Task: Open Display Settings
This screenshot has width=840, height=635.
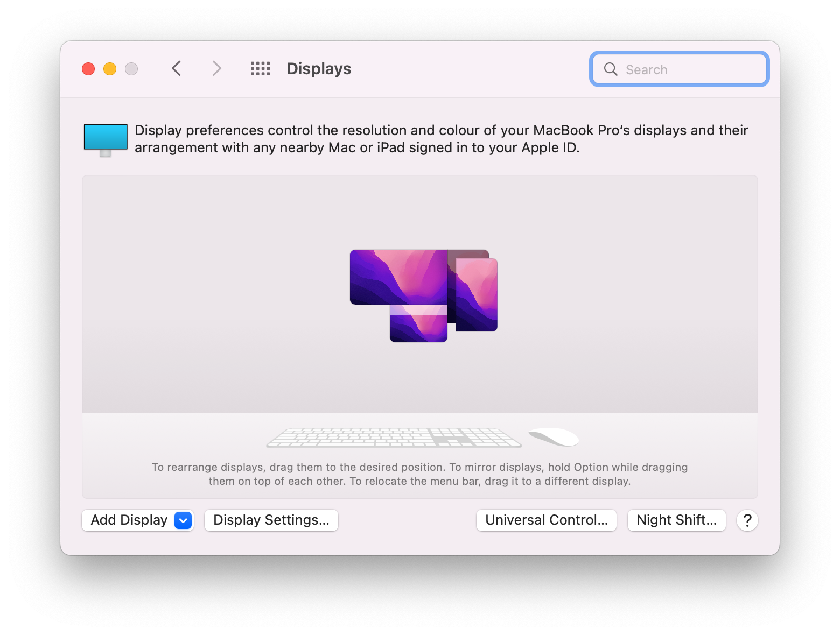Action: coord(271,520)
